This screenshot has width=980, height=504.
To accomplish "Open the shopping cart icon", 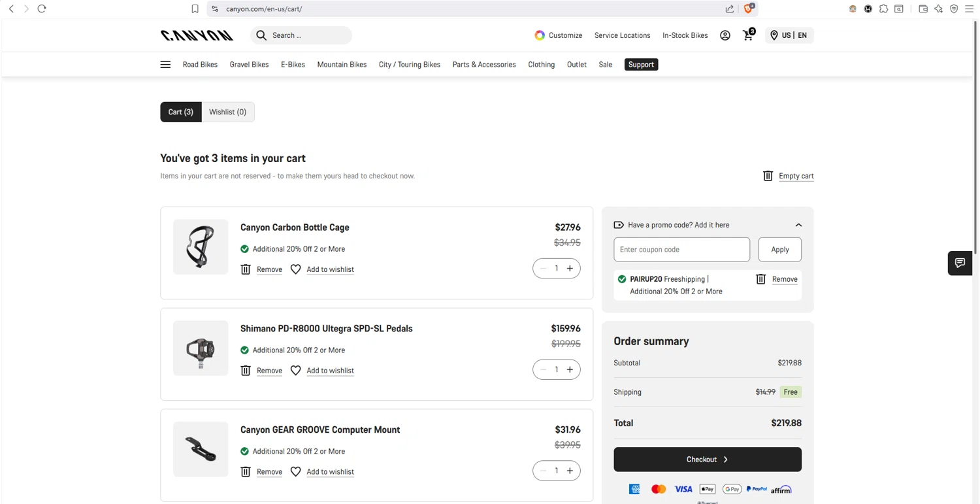I will [749, 35].
